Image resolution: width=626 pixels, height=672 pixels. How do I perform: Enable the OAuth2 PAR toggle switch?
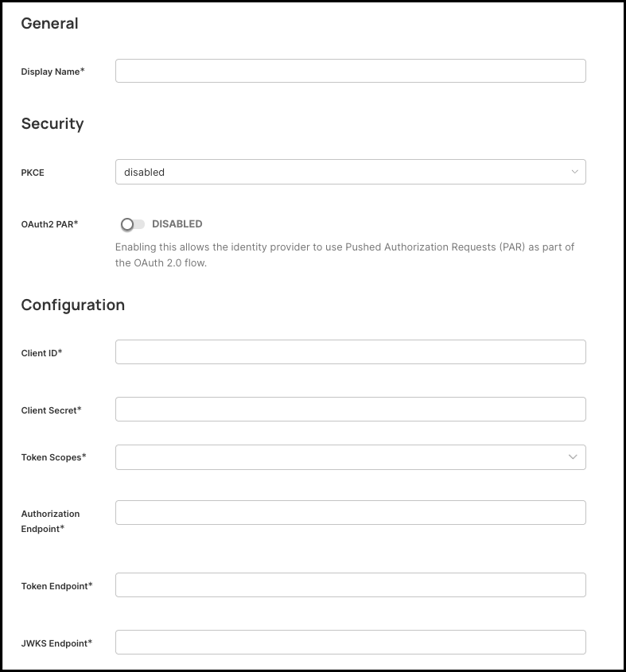[133, 224]
